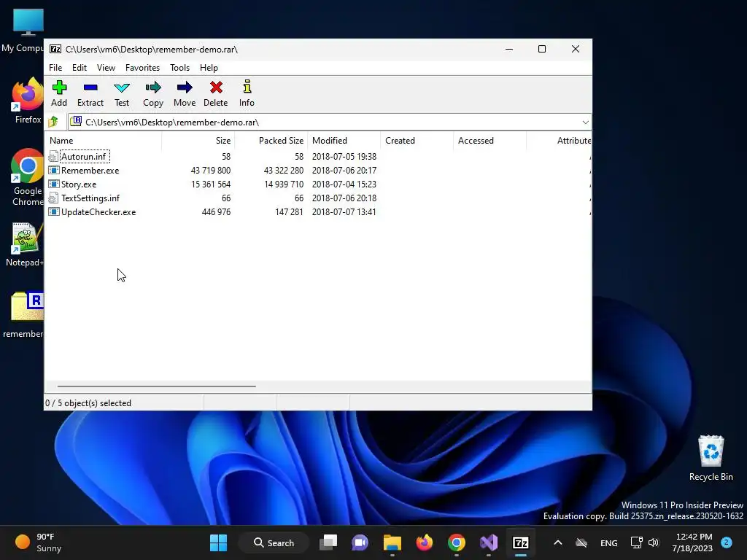Open the Edit menu
Image resolution: width=747 pixels, height=560 pixels.
tap(79, 68)
